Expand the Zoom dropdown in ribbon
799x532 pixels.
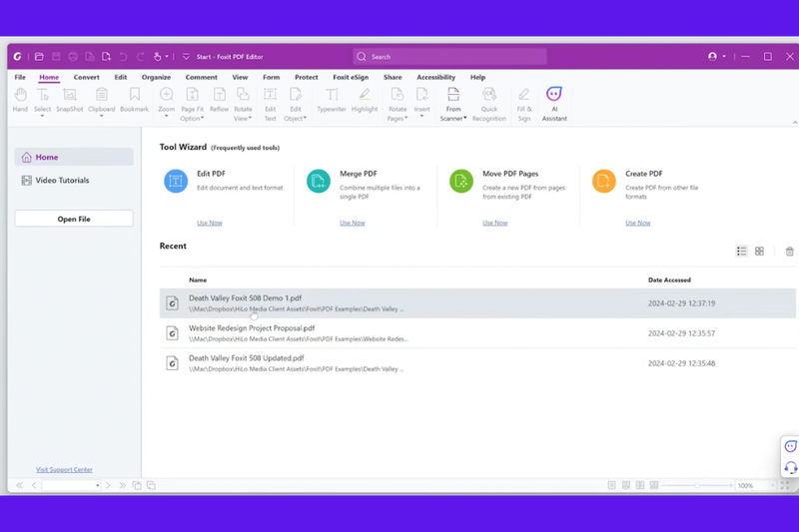click(x=166, y=117)
